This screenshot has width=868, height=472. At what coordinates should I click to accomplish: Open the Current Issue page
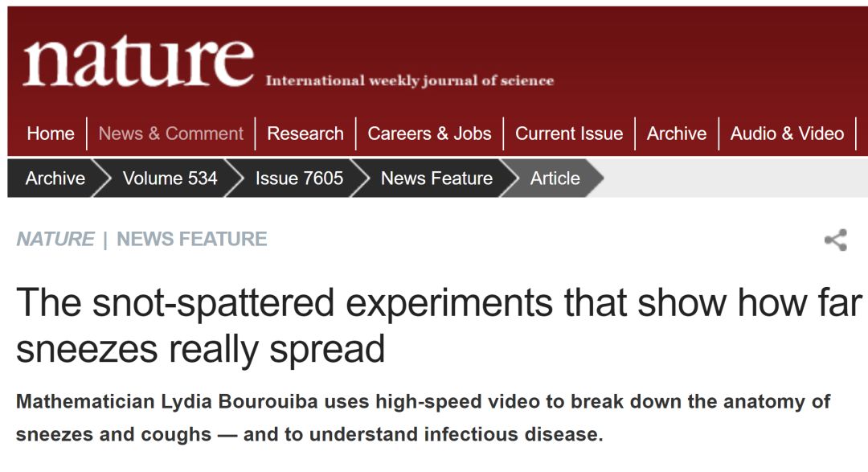[569, 133]
